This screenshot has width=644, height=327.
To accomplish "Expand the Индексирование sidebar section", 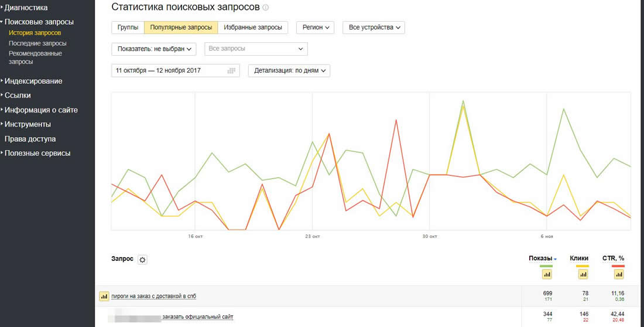I will point(33,81).
